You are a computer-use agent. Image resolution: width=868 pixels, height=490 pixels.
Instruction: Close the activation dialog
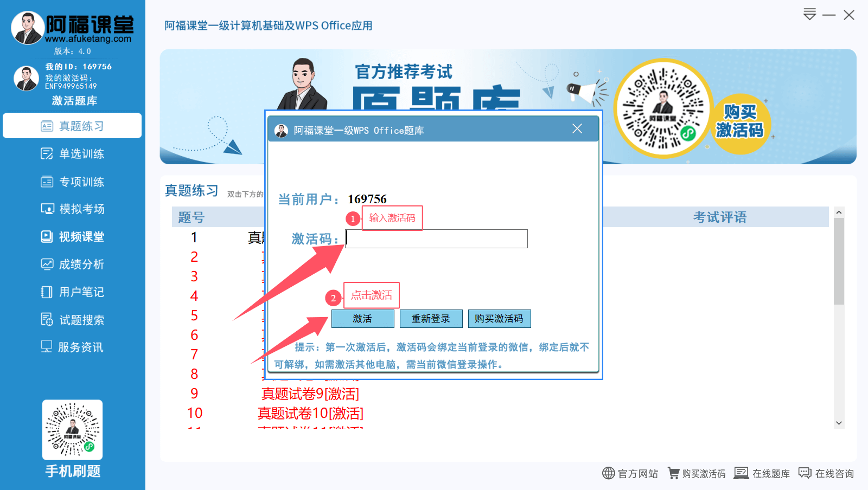coord(577,128)
